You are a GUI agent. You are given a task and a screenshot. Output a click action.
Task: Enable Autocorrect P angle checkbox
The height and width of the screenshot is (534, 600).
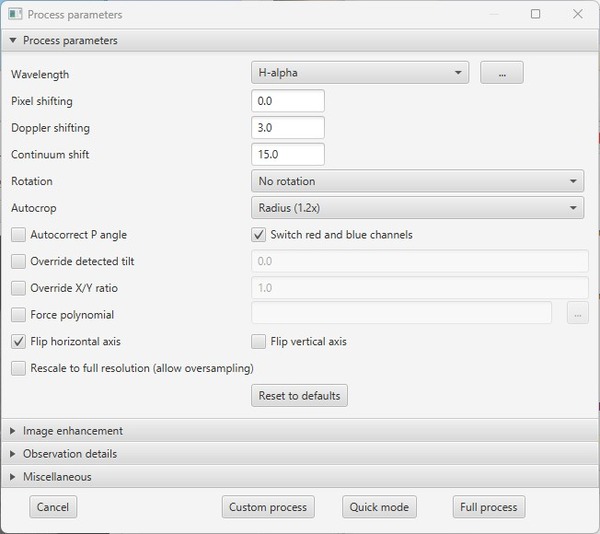click(18, 234)
